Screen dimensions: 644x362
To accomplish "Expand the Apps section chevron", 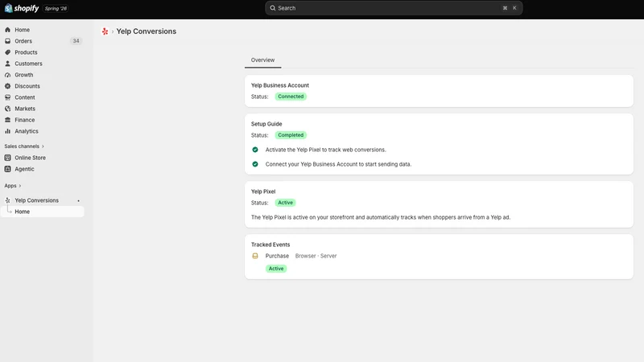I will pos(19,186).
